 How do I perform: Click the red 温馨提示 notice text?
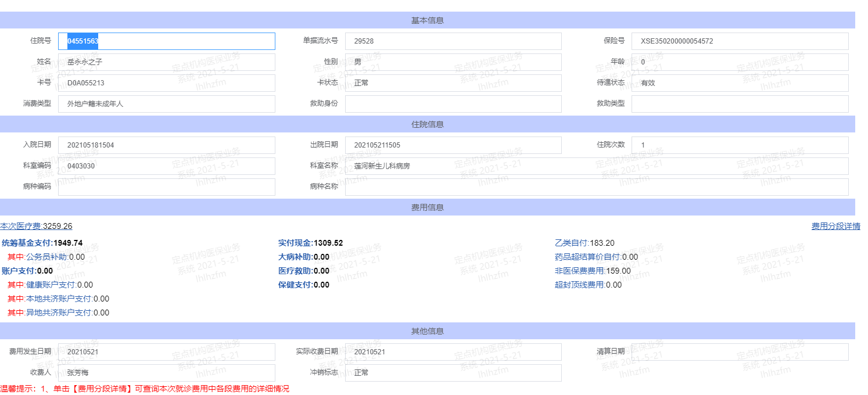(x=145, y=389)
